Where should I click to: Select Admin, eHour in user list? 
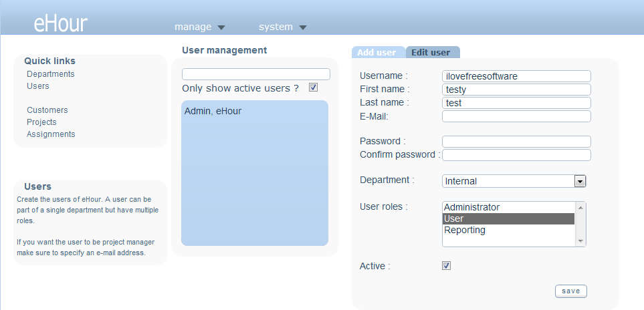pyautogui.click(x=213, y=111)
